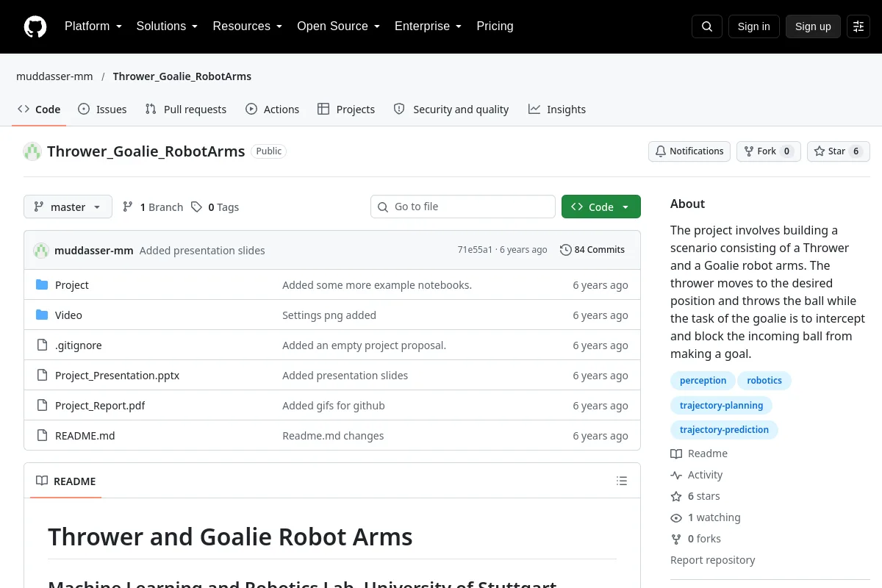Fork the repository using Fork button
882x588 pixels.
click(769, 151)
